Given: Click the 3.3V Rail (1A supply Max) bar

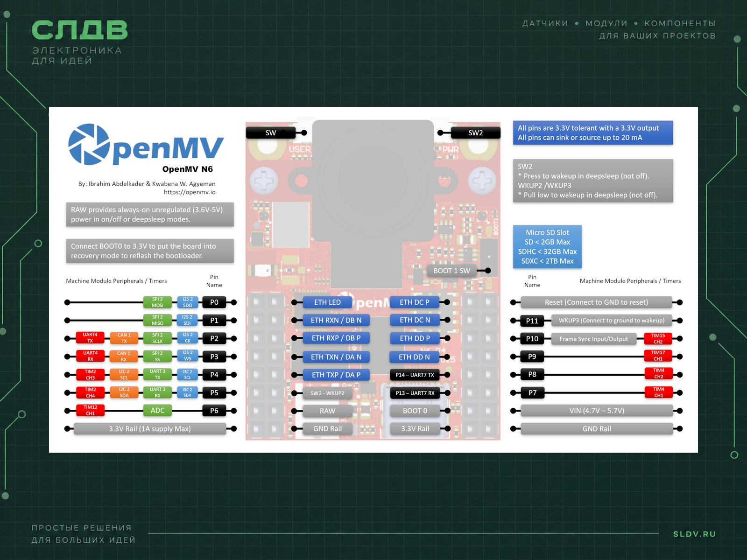Looking at the screenshot, I should click(150, 429).
